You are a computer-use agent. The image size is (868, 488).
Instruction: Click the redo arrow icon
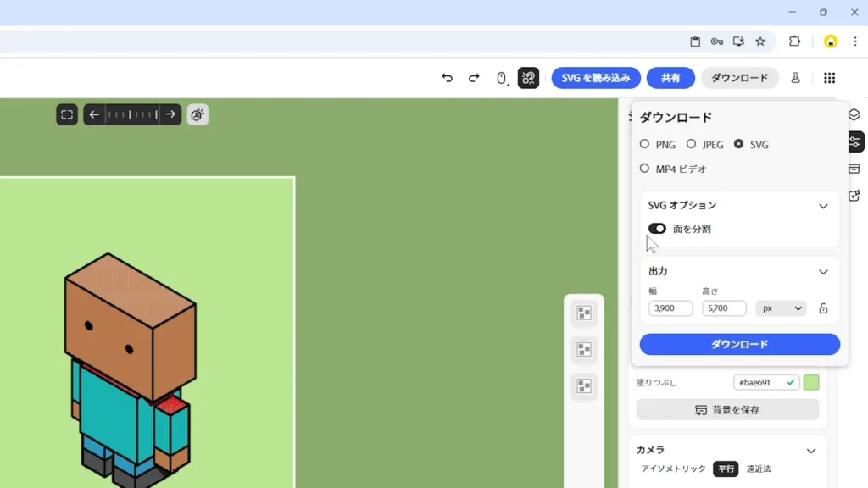(x=474, y=78)
